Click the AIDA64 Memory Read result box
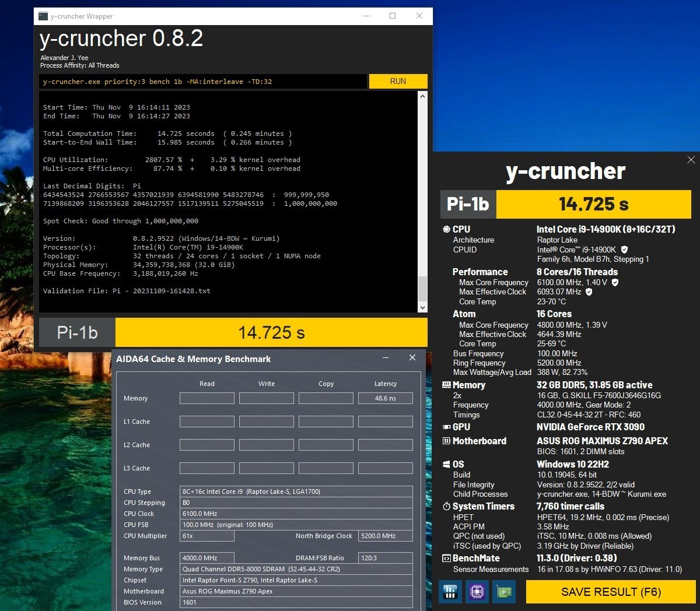The height and width of the screenshot is (611, 700). pos(207,398)
